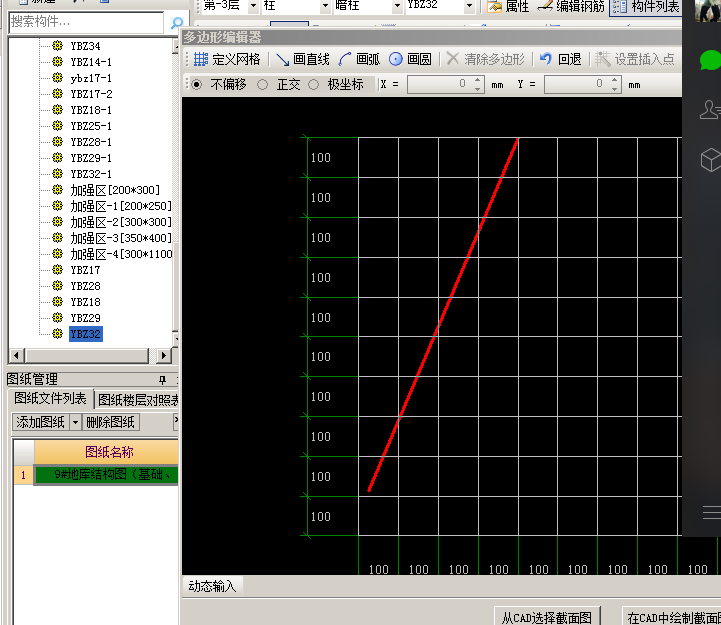Open the 暗柱 type dropdown

coord(397,6)
